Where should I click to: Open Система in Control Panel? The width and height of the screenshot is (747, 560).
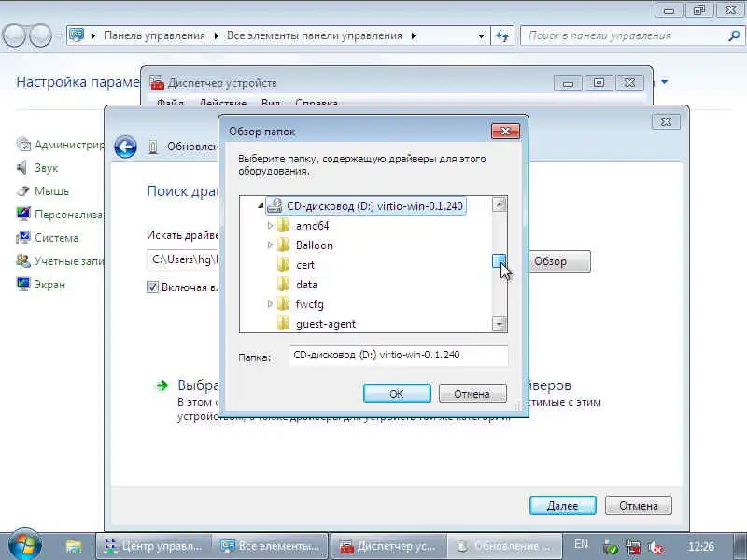pyautogui.click(x=56, y=238)
